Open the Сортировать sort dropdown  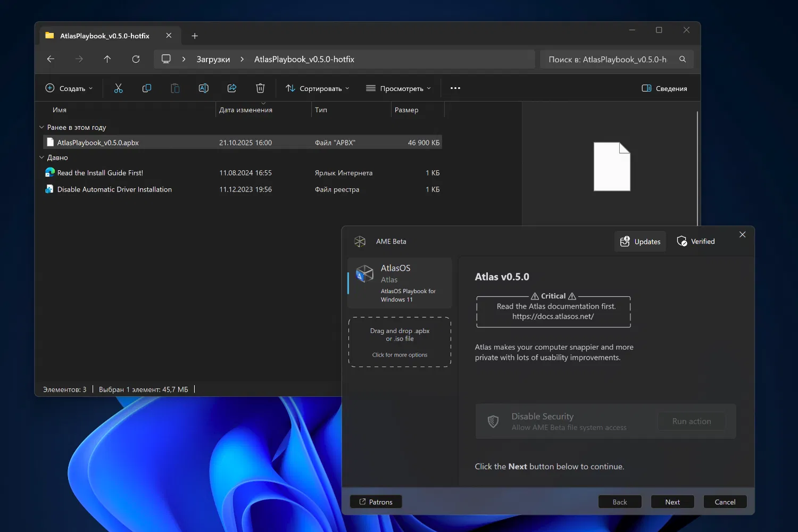click(318, 88)
